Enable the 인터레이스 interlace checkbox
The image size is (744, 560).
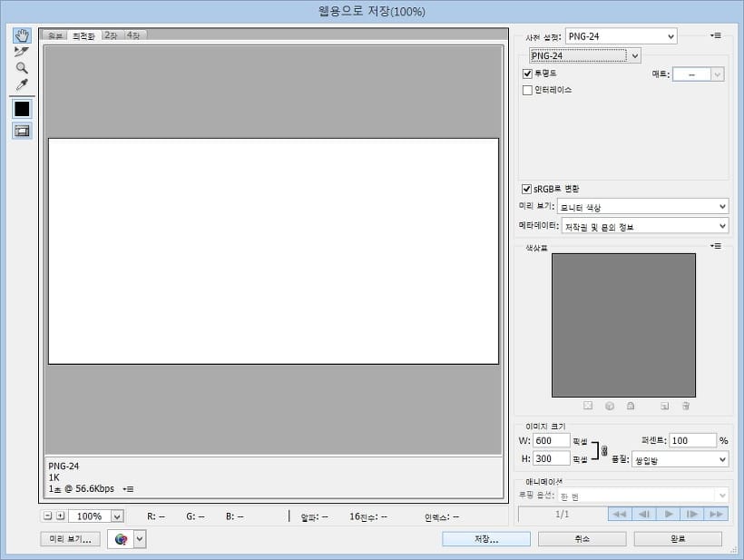[527, 90]
